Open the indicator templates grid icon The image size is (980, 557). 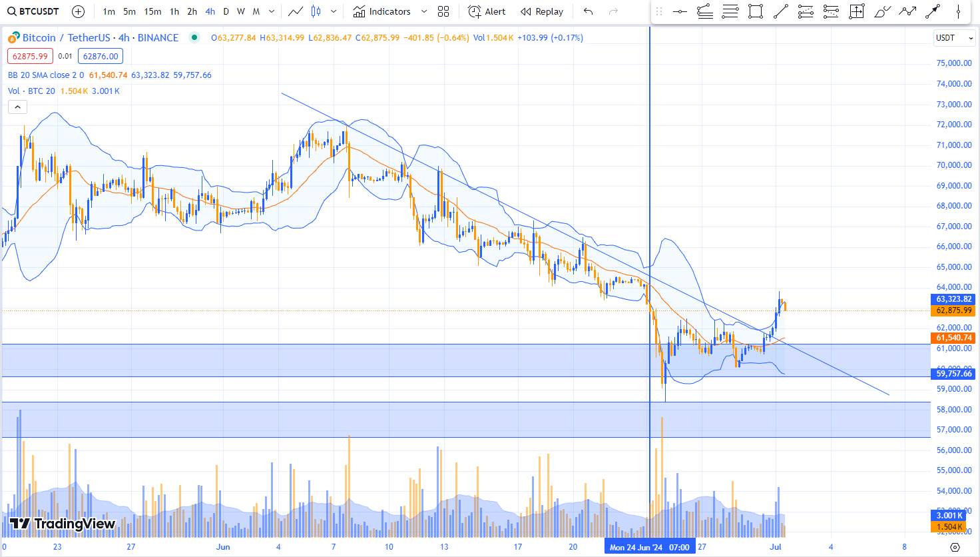pos(443,11)
